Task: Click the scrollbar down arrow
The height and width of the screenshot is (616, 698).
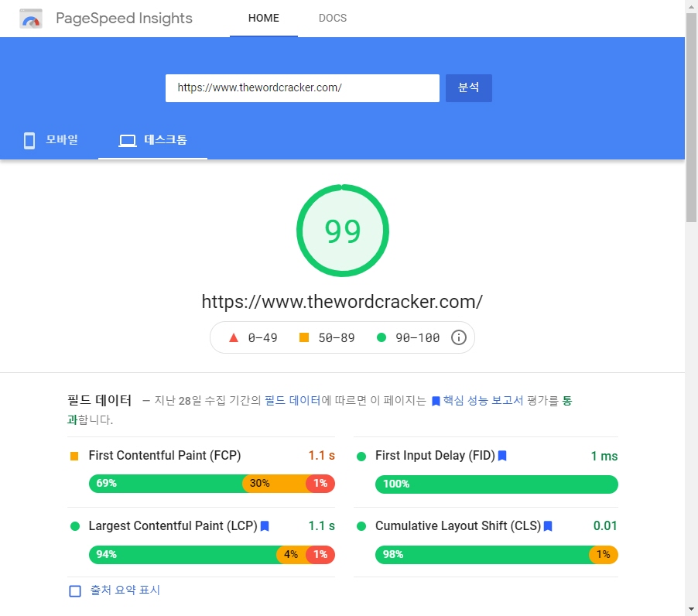Action: tap(691, 609)
